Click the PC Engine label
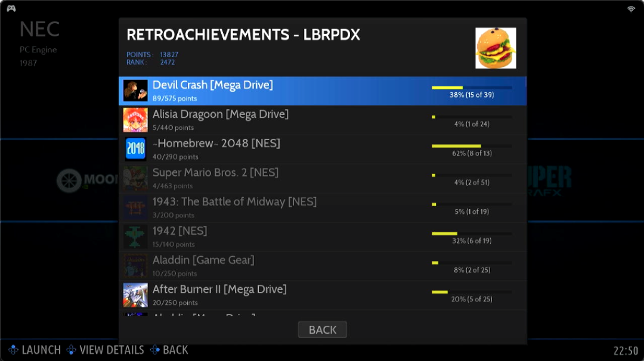 [x=38, y=49]
